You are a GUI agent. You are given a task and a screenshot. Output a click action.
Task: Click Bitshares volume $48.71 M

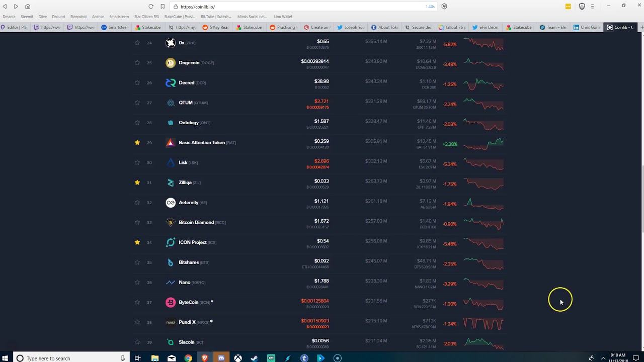(x=426, y=261)
